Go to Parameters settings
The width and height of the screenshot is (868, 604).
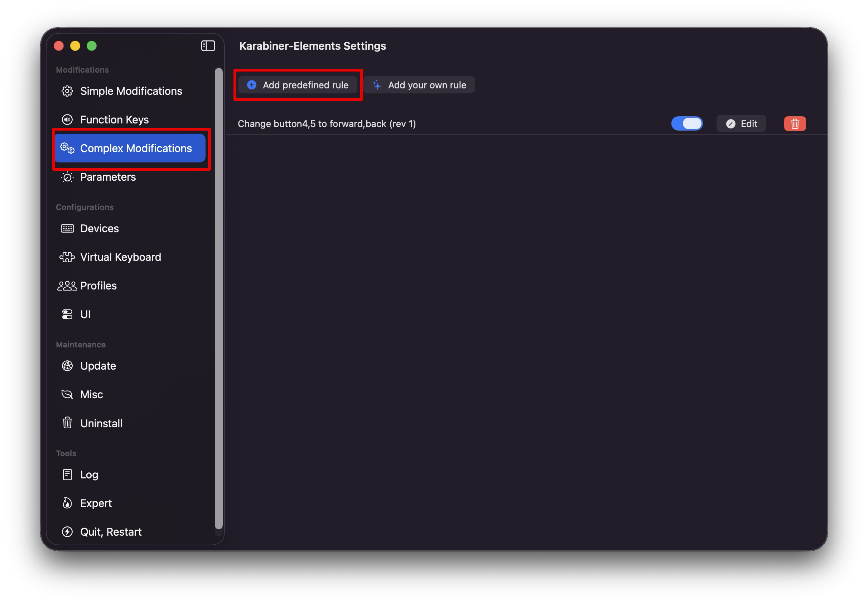click(108, 177)
